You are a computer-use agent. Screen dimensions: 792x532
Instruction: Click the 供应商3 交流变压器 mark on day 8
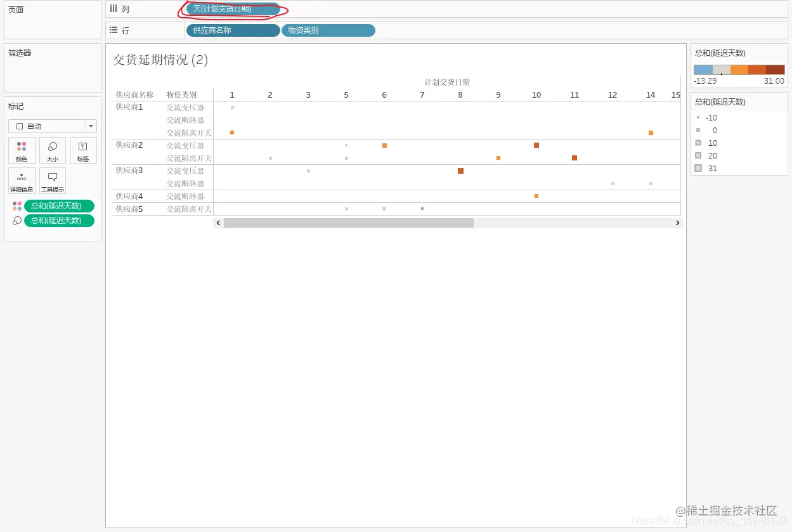tap(460, 171)
